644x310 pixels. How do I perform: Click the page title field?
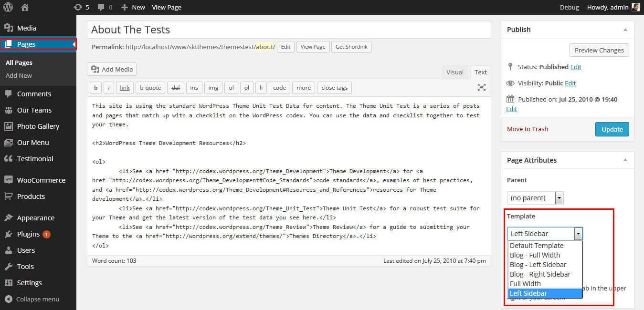[x=289, y=30]
